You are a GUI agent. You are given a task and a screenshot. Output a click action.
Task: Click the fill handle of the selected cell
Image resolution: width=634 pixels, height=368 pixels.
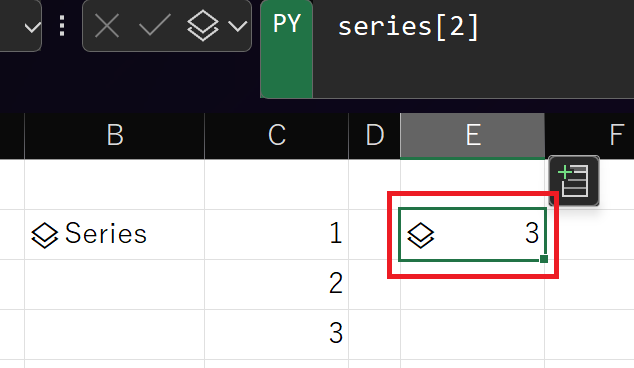pos(544,259)
